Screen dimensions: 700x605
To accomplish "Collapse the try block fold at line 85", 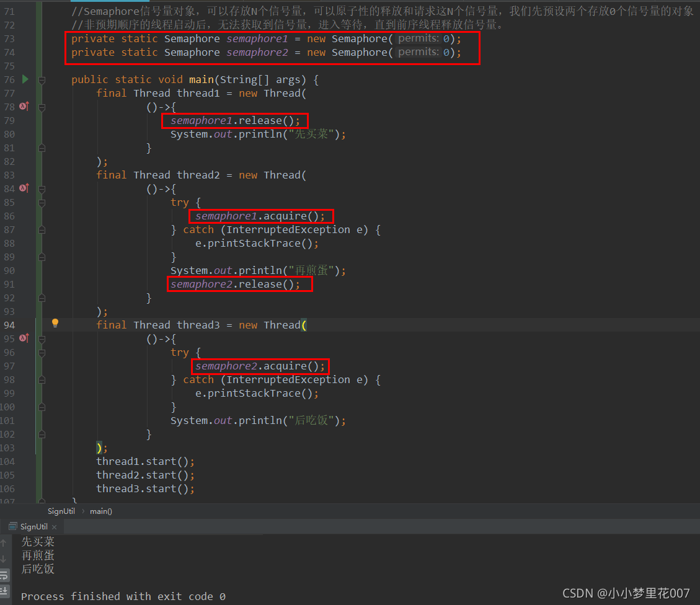I will (42, 203).
